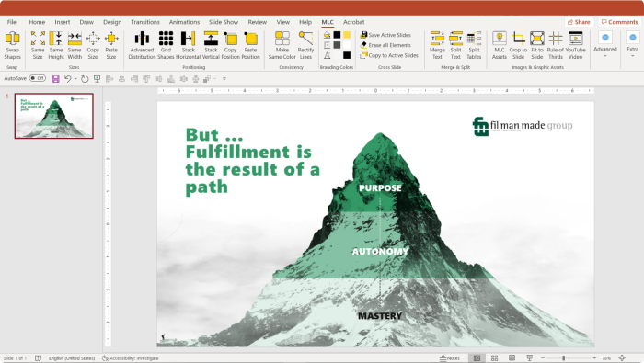Open the Transitions ribbon tab
The height and width of the screenshot is (363, 644).
point(145,22)
